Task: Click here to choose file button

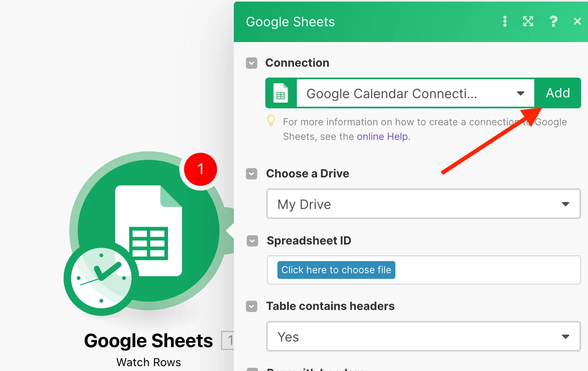Action: [336, 270]
